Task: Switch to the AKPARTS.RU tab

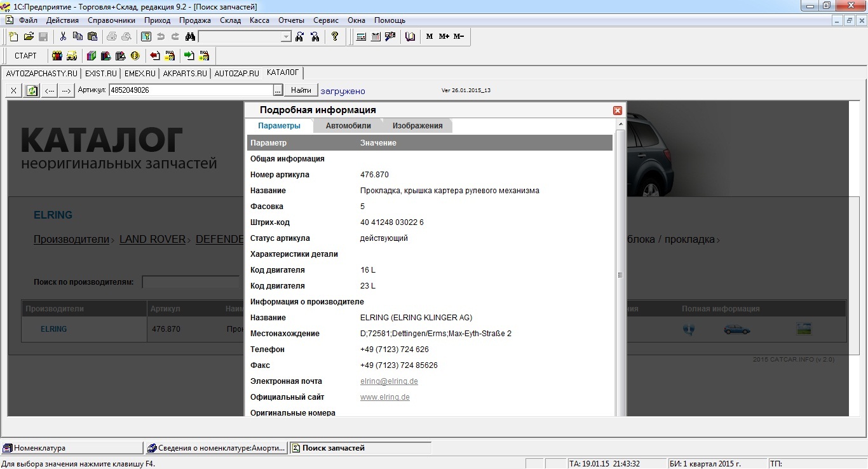Action: click(x=185, y=74)
